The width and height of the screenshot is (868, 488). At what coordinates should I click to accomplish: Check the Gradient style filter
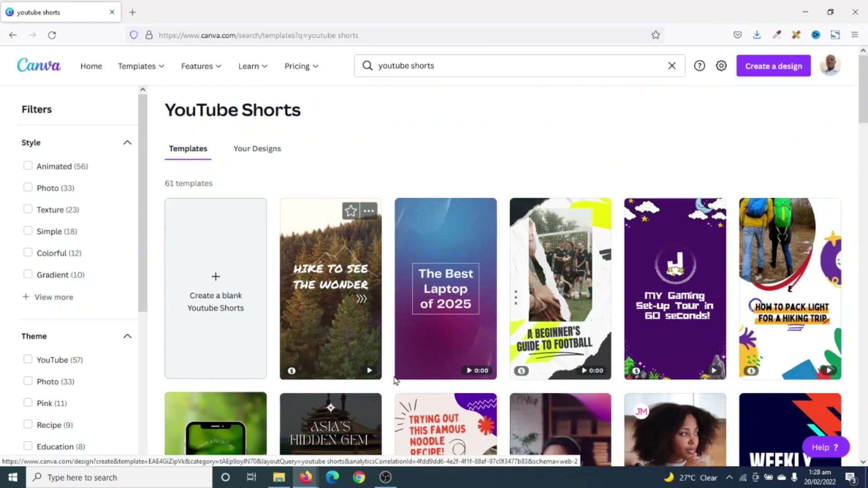tap(28, 274)
